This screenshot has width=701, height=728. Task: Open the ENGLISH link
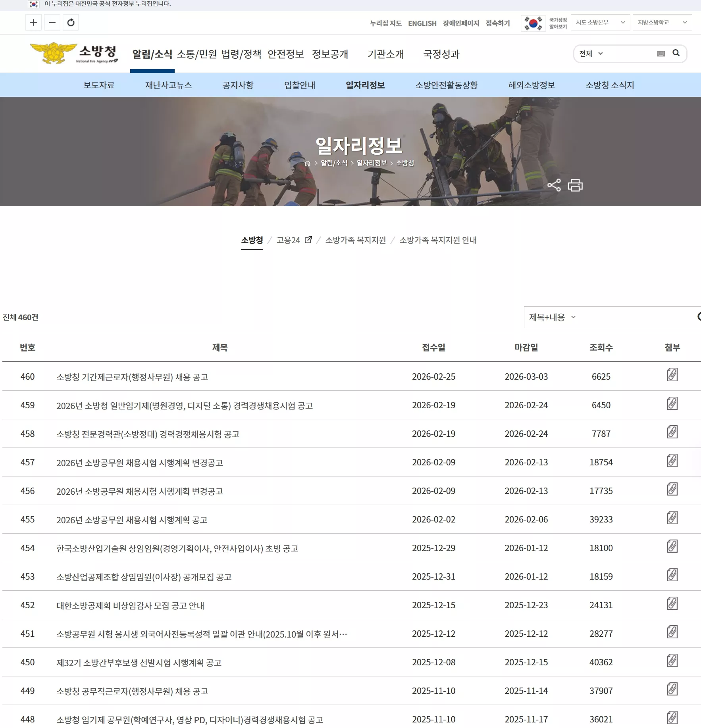(x=422, y=23)
